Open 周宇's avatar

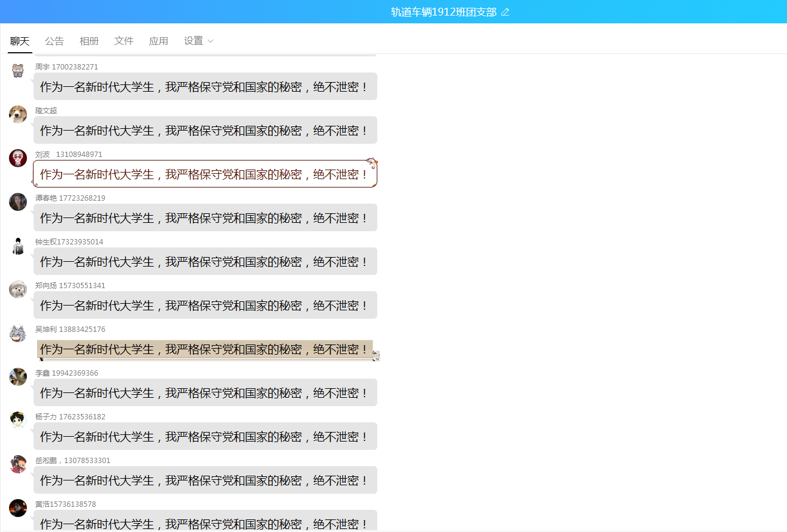click(x=18, y=71)
